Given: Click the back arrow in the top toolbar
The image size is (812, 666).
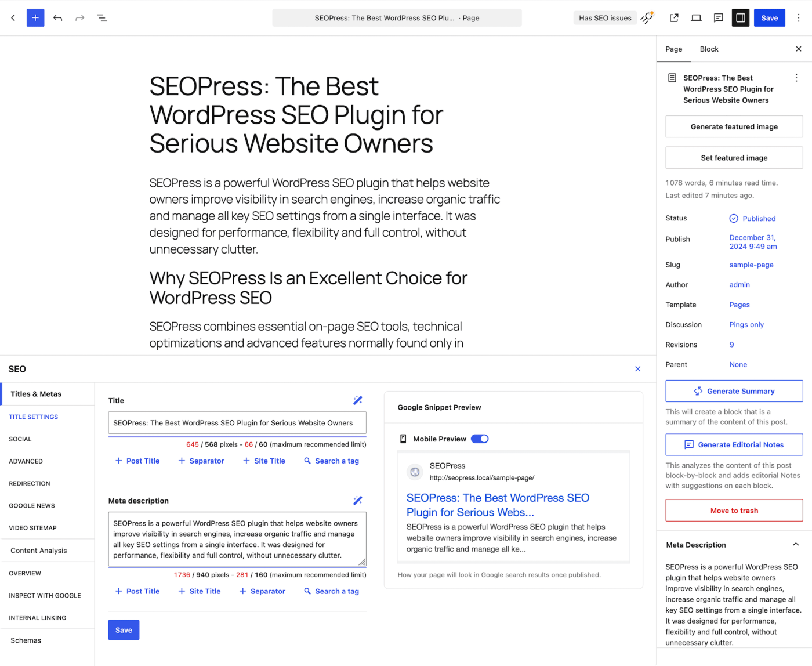Looking at the screenshot, I should (13, 18).
